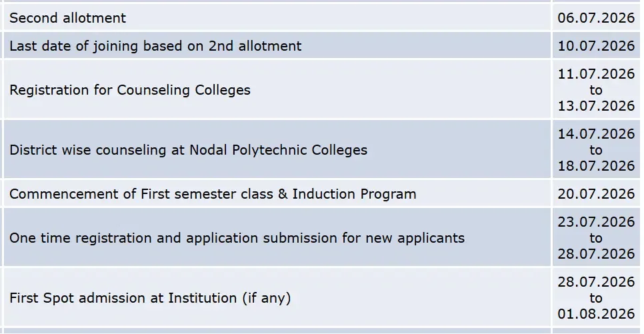Click the 23.07.2026 start date
644x334 pixels.
tap(596, 222)
